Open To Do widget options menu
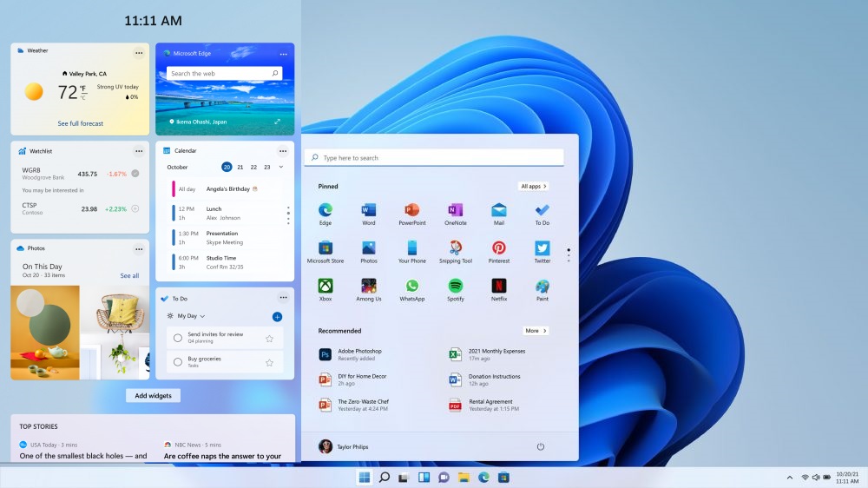868x488 pixels. click(283, 298)
